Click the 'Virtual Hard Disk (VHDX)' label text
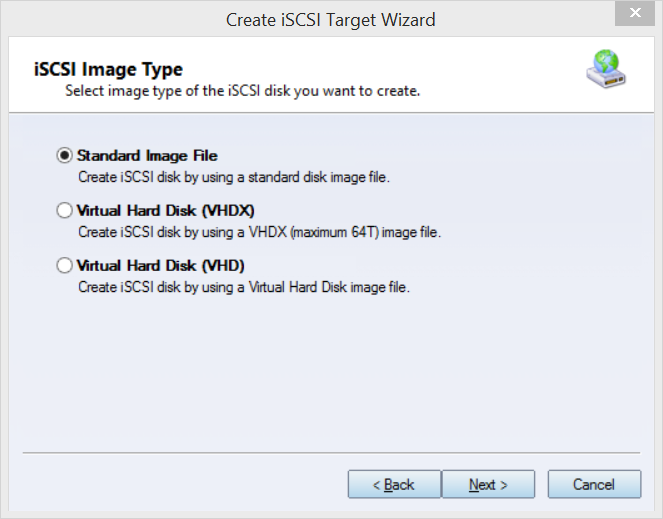Viewport: 663px width, 519px height. pyautogui.click(x=165, y=211)
